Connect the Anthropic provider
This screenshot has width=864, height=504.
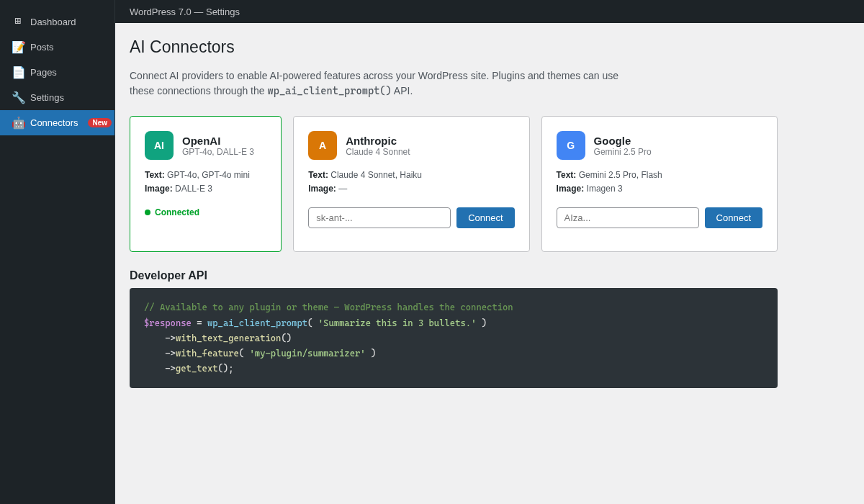point(485,217)
